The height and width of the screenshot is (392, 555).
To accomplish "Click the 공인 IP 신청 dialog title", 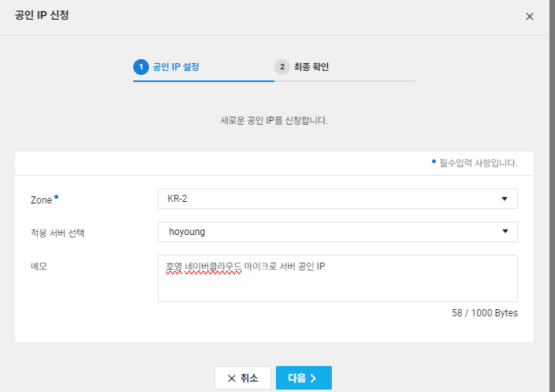I will (42, 15).
